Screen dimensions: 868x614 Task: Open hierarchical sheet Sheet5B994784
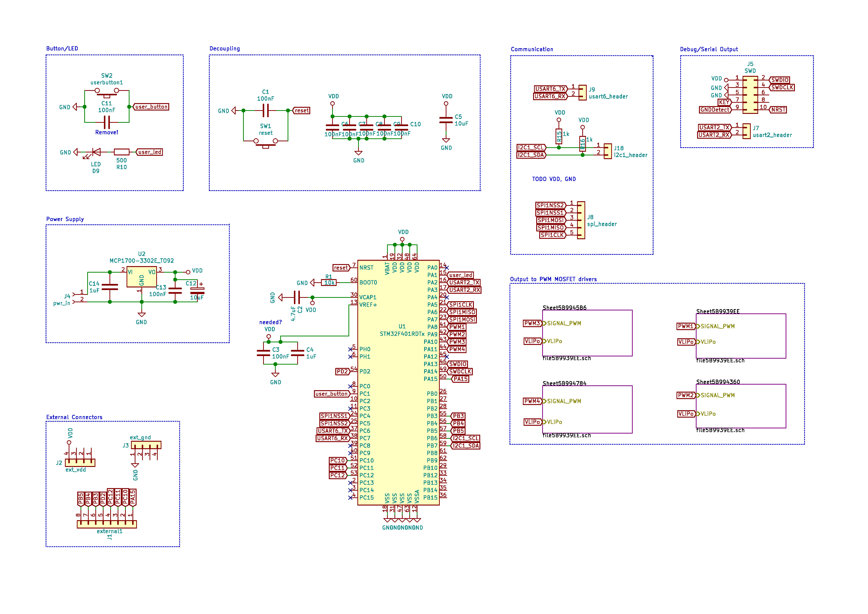point(587,409)
